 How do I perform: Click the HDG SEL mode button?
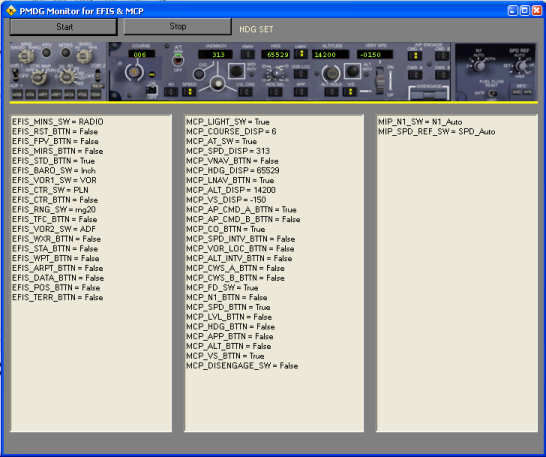point(276,92)
